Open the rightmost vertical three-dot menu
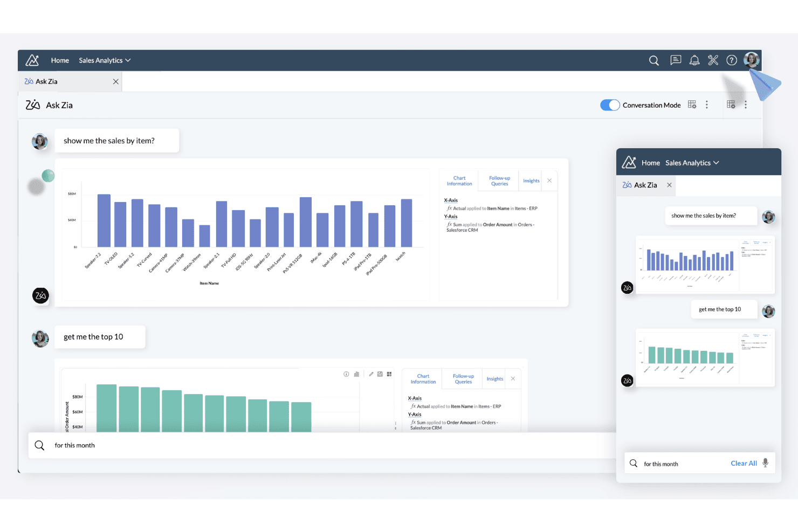The height and width of the screenshot is (532, 798). [x=746, y=105]
